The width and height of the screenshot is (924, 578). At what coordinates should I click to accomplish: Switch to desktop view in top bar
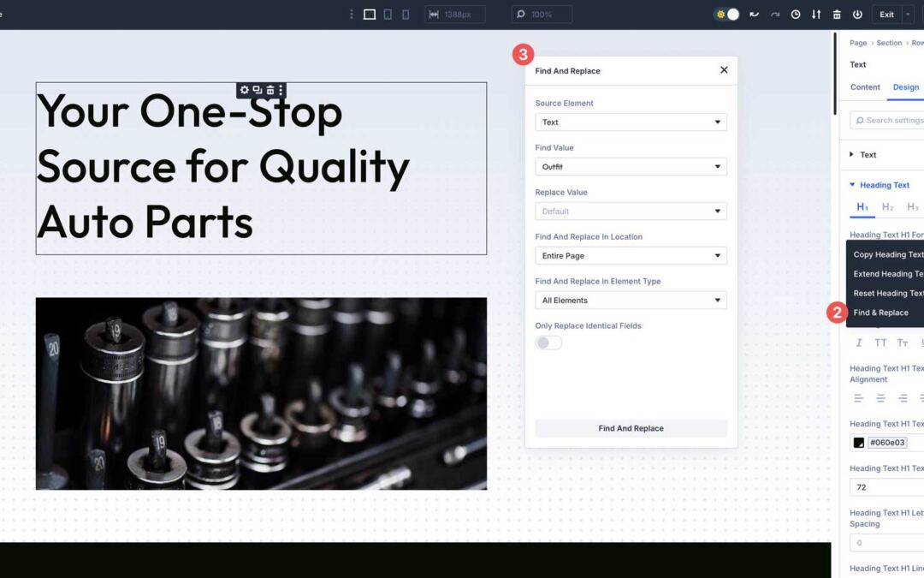coord(370,15)
